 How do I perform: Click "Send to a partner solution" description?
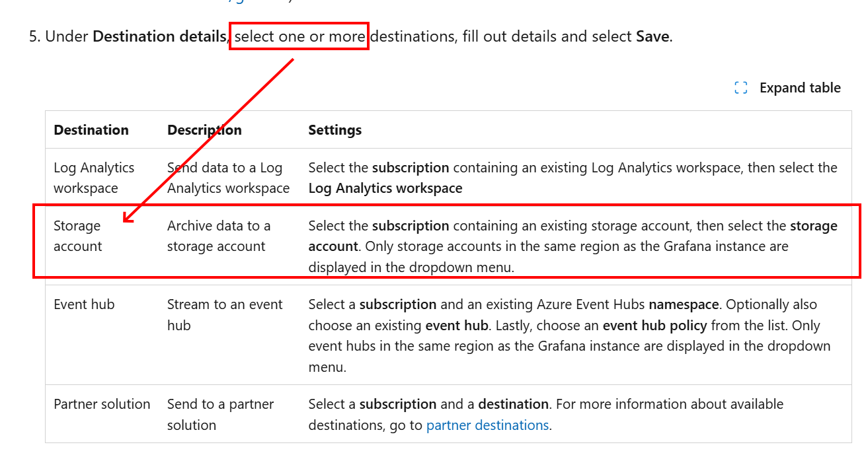(220, 414)
